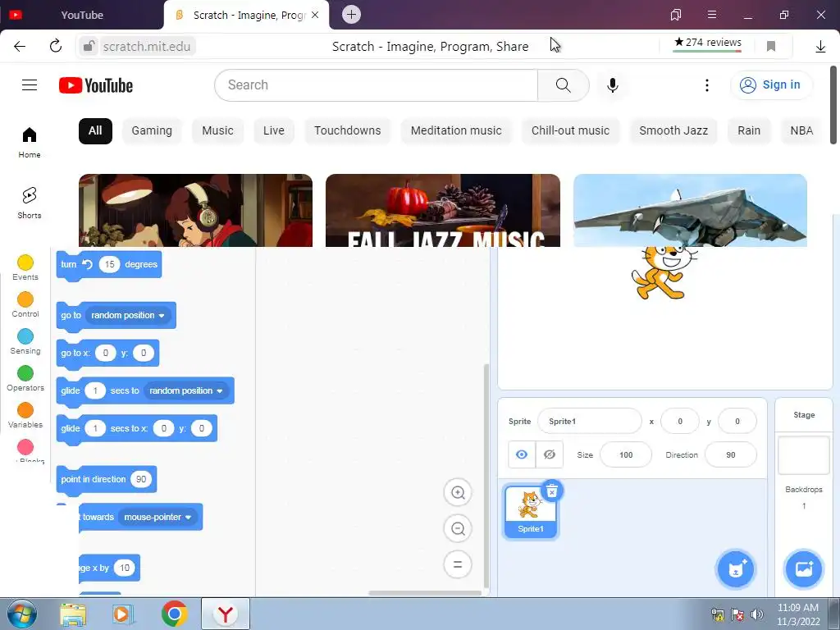Select Chill-out music chip

pyautogui.click(x=571, y=130)
